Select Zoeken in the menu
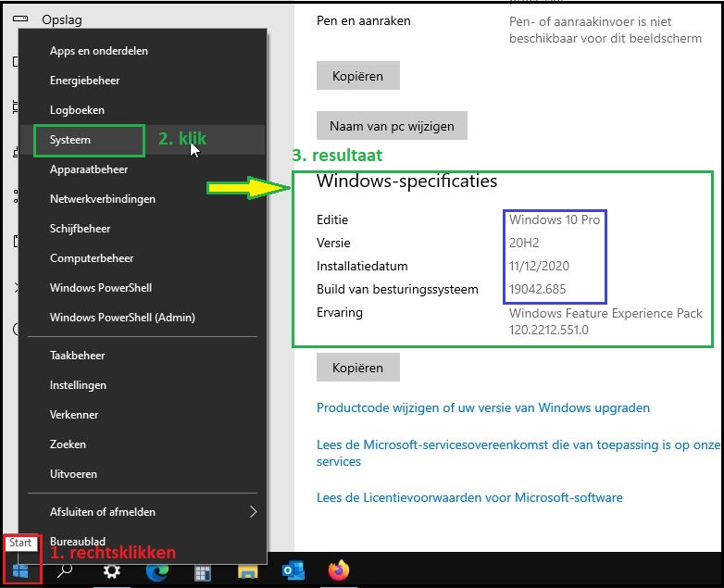724x588 pixels. point(143,444)
